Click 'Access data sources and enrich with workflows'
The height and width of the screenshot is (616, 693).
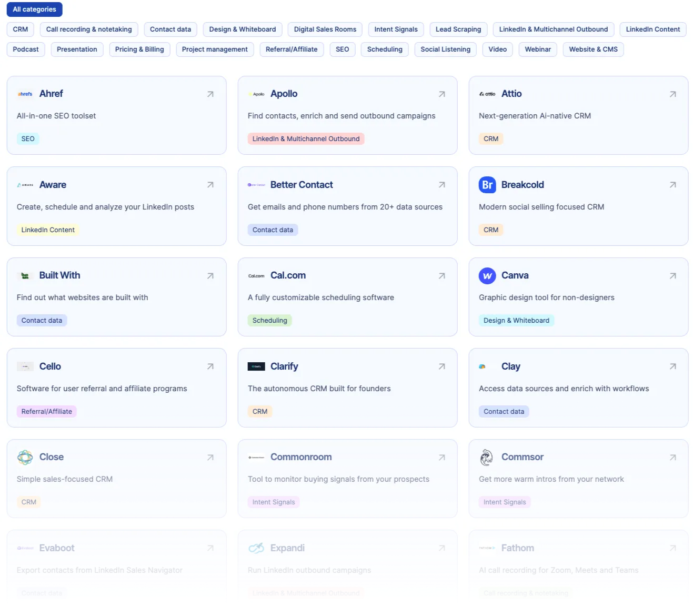pos(564,389)
